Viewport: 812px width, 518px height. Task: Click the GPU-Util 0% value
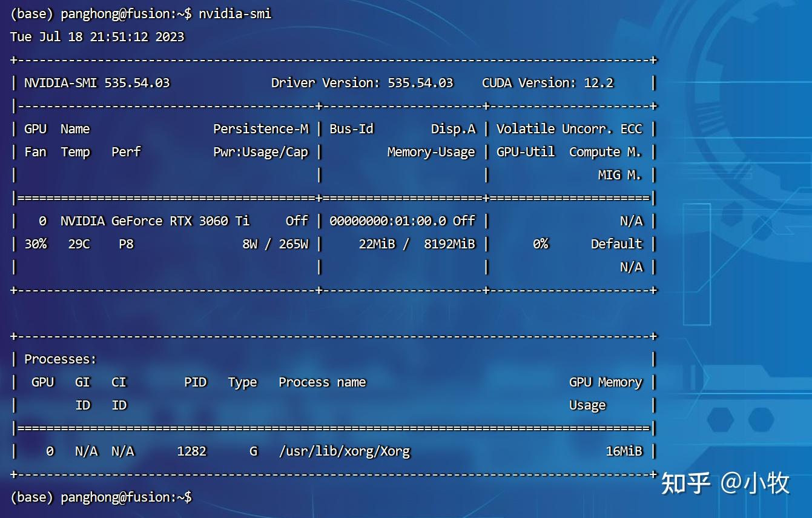pyautogui.click(x=538, y=244)
